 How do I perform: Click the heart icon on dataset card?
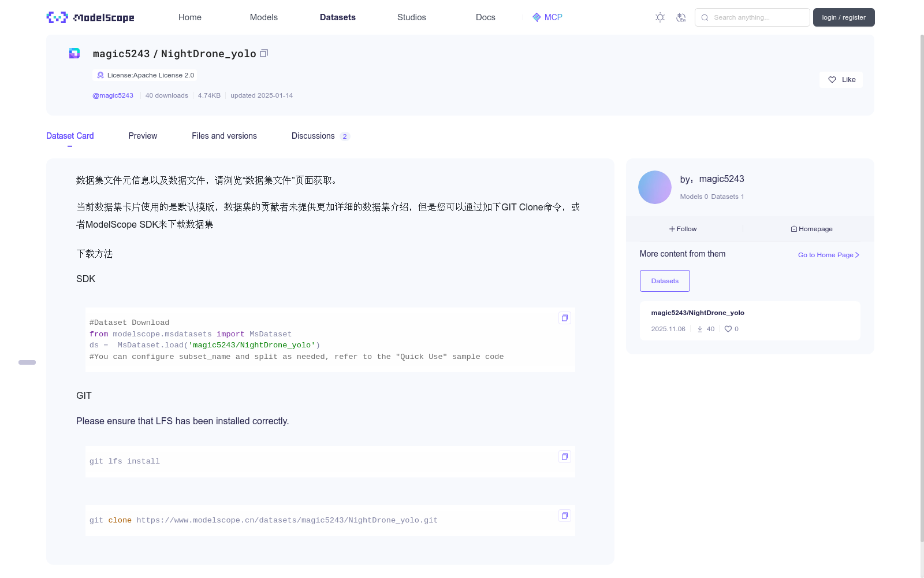pos(728,329)
